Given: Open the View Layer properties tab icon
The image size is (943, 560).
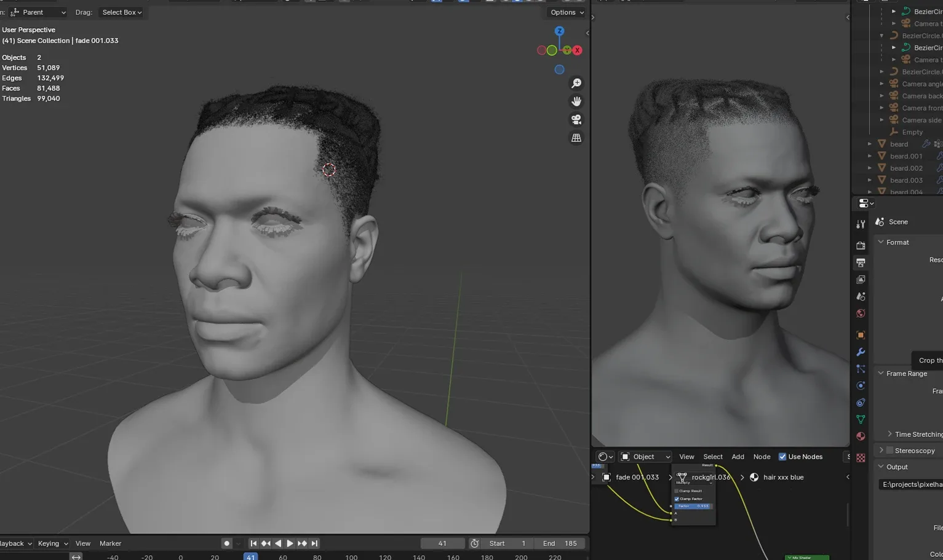Looking at the screenshot, I should pos(861,280).
